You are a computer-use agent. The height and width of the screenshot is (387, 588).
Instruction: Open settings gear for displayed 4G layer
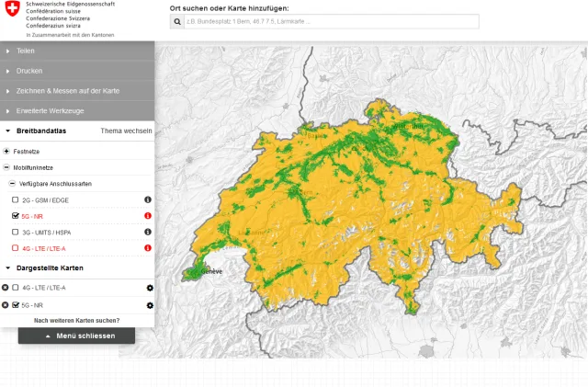(150, 288)
